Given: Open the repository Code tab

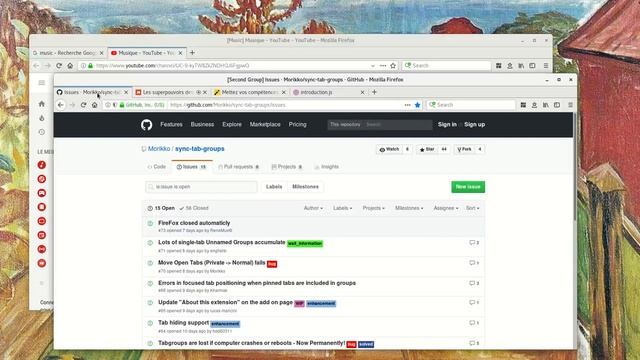Looking at the screenshot, I should tap(157, 167).
